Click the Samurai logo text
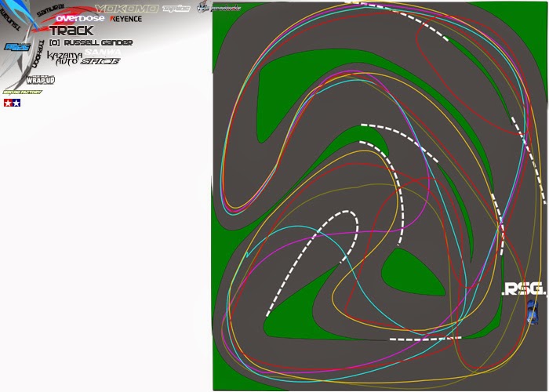The height and width of the screenshot is (392, 549). click(50, 10)
